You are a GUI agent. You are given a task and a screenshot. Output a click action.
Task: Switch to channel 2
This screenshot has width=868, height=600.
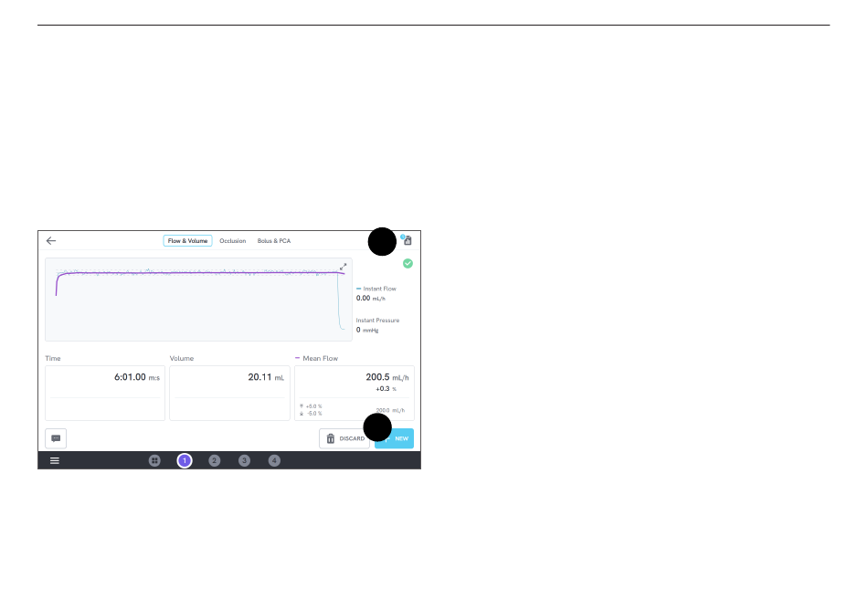pos(214,460)
